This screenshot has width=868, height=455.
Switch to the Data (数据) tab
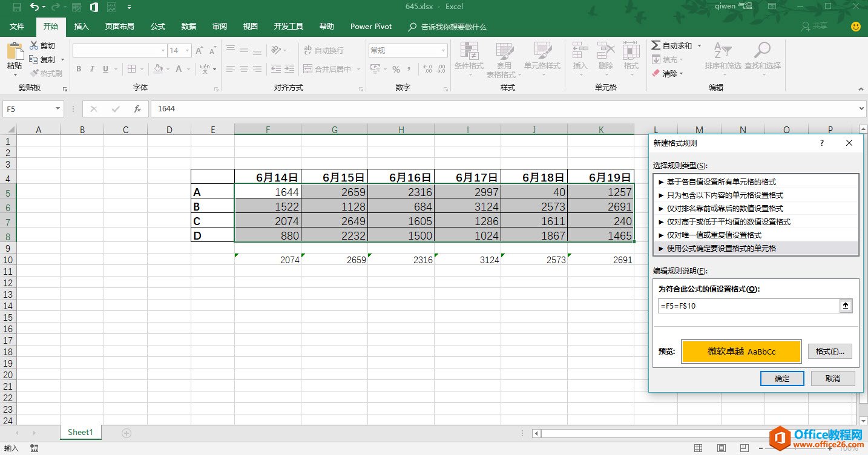coord(189,27)
